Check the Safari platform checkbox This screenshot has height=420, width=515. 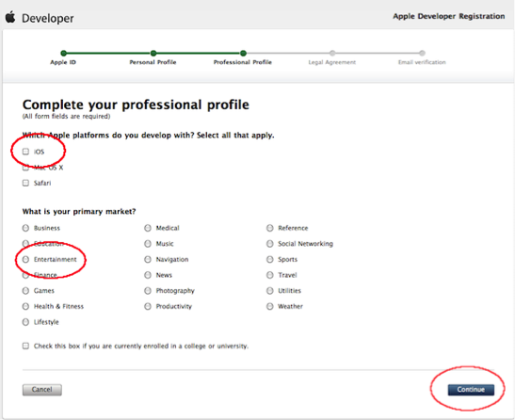point(25,183)
